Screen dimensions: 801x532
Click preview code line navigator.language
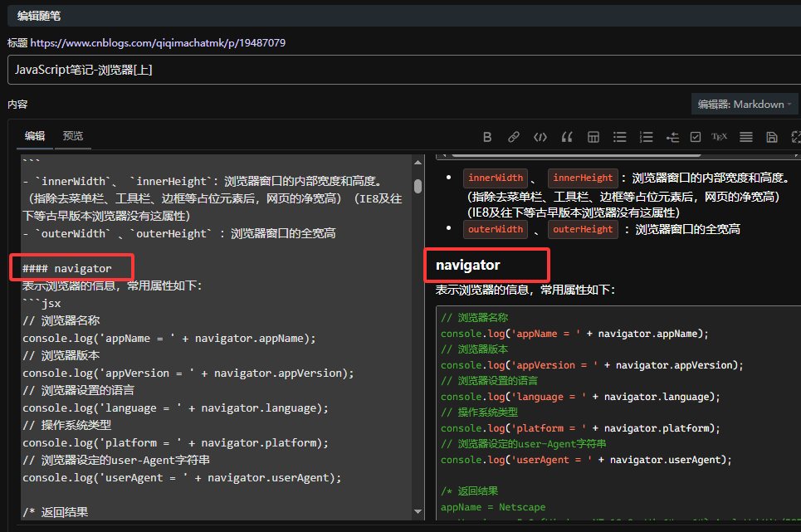coord(580,397)
